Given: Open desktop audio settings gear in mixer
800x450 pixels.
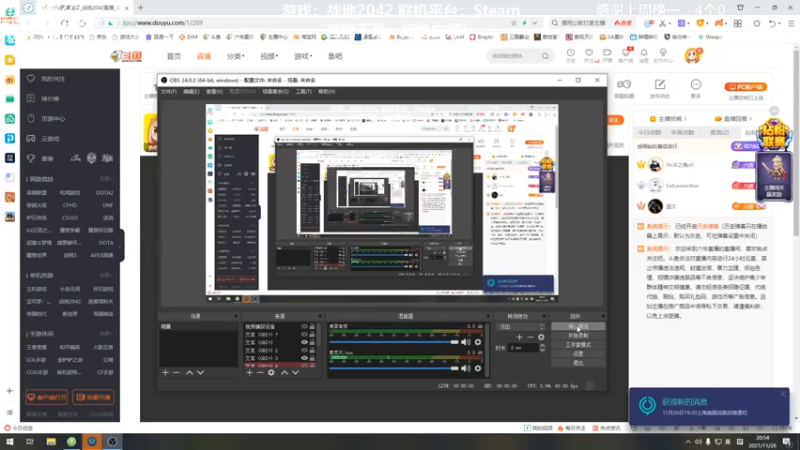Looking at the screenshot, I should [x=478, y=342].
